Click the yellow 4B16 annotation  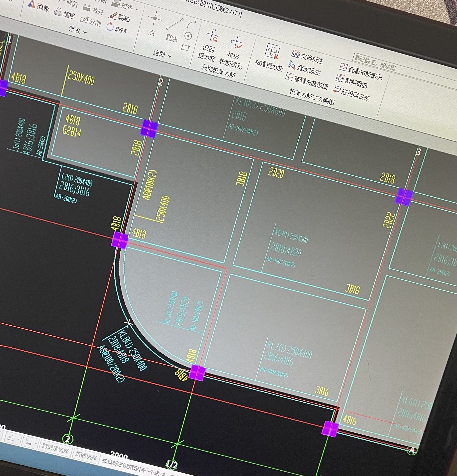pos(349,420)
